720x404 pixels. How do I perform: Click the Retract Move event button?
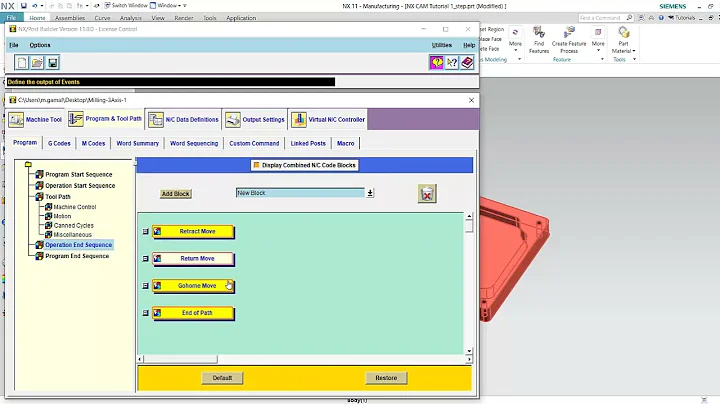[193, 231]
